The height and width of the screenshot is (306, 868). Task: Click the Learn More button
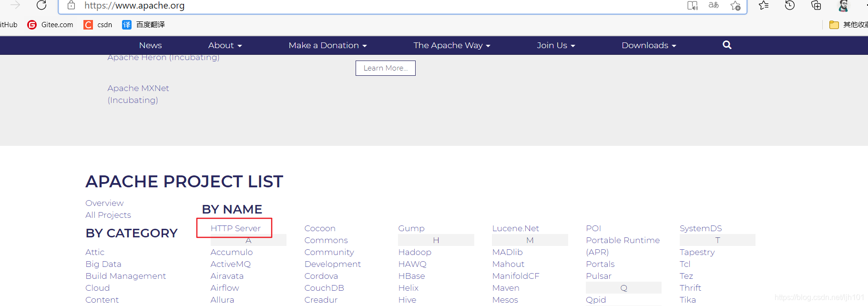click(386, 68)
